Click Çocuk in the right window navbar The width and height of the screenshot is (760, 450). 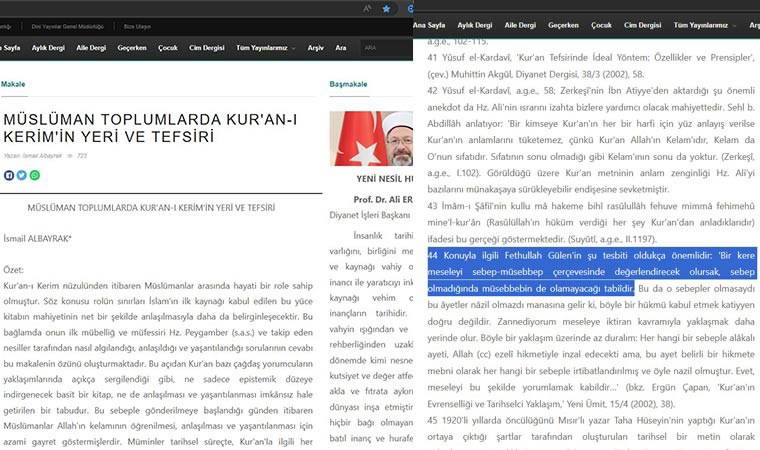coord(601,25)
